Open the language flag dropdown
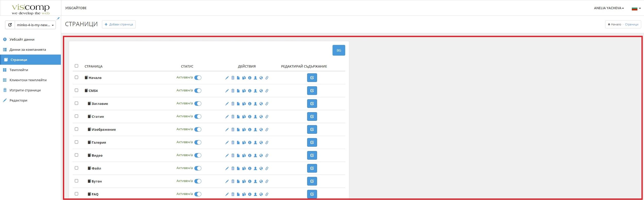 tap(636, 9)
